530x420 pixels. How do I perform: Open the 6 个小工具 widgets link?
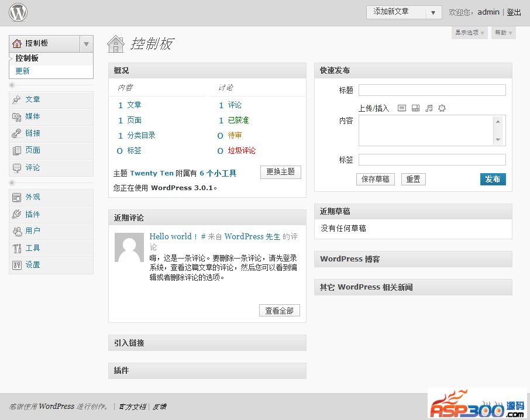[218, 173]
